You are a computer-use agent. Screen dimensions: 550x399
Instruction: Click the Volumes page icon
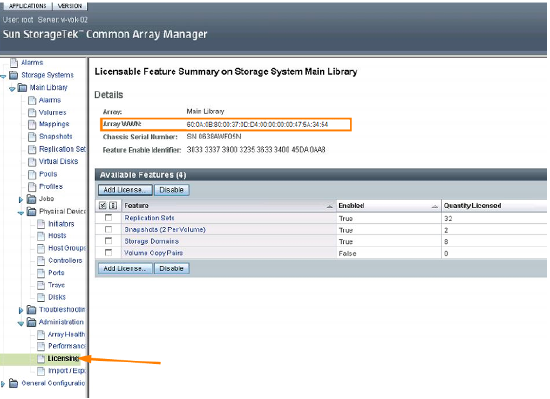pos(32,113)
